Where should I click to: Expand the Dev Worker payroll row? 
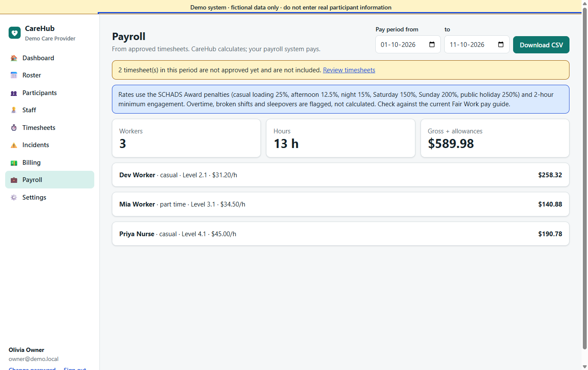(x=340, y=175)
